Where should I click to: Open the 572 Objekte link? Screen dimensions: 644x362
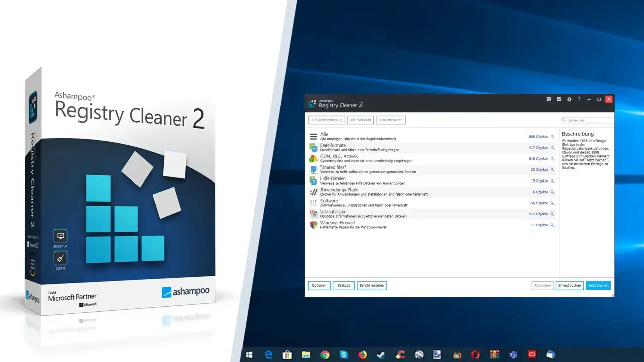tap(538, 214)
